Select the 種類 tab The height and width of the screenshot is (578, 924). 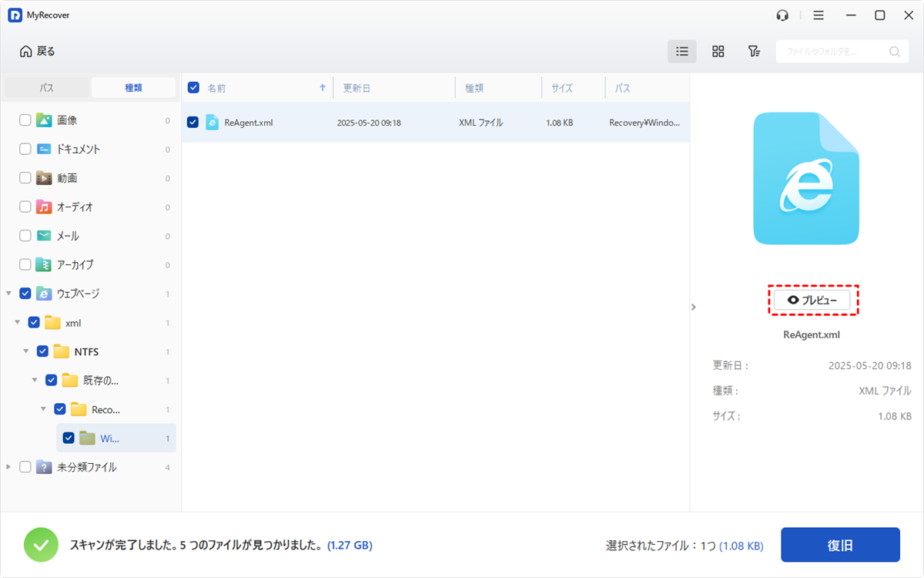133,88
